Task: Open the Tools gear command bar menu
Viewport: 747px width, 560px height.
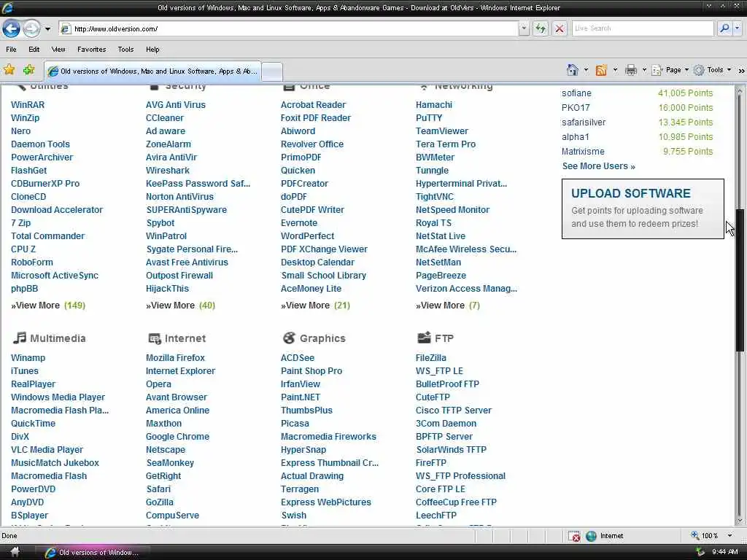Action: [x=712, y=70]
